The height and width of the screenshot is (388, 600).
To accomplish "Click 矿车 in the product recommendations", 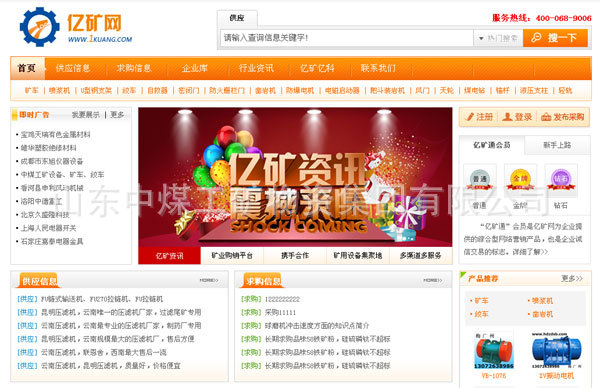I will 481,301.
